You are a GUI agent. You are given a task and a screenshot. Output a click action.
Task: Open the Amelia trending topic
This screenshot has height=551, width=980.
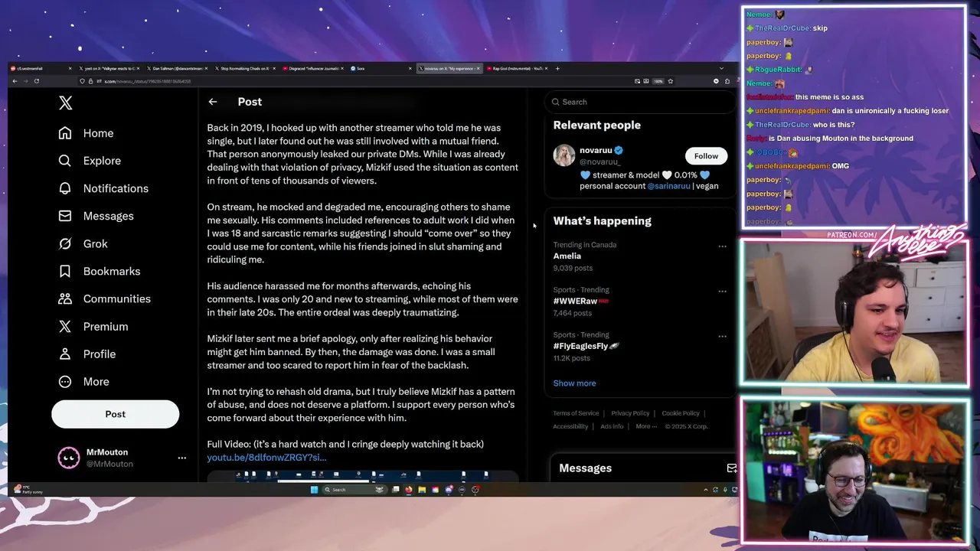(x=567, y=256)
